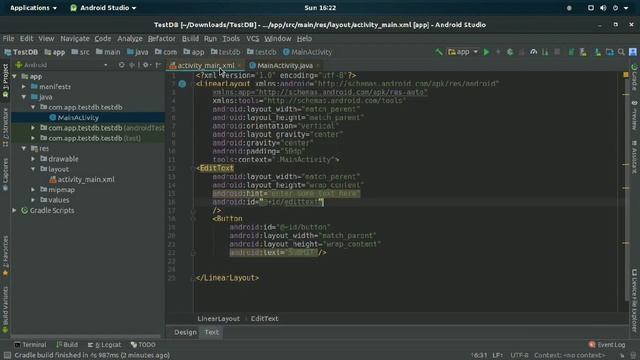Expand the drawable folder

pos(33,159)
